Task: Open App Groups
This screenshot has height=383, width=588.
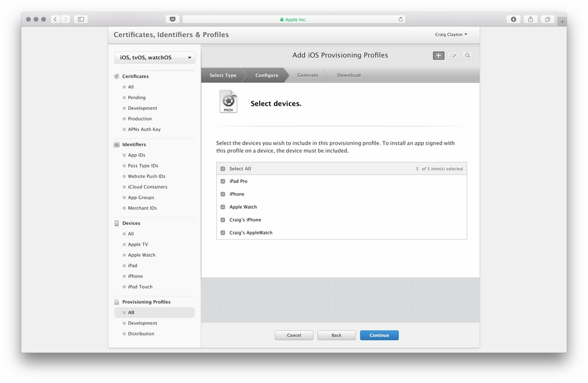Action: pyautogui.click(x=141, y=197)
